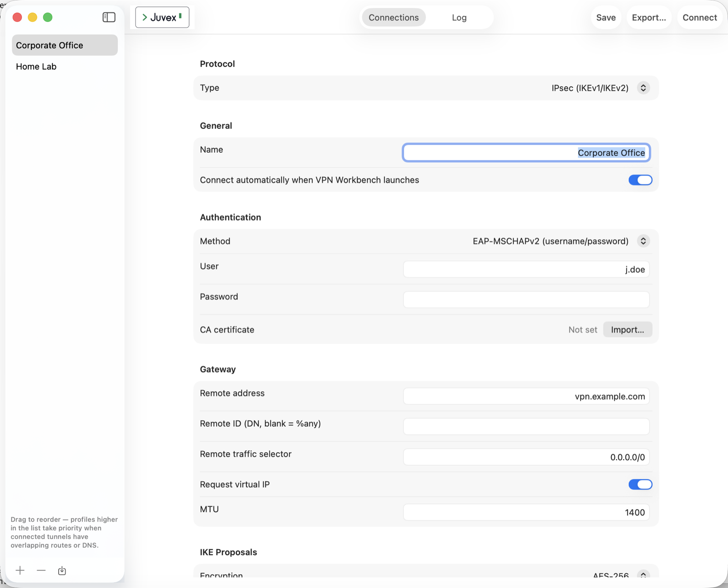Click the Remote traffic selector field
This screenshot has width=728, height=588.
point(526,457)
